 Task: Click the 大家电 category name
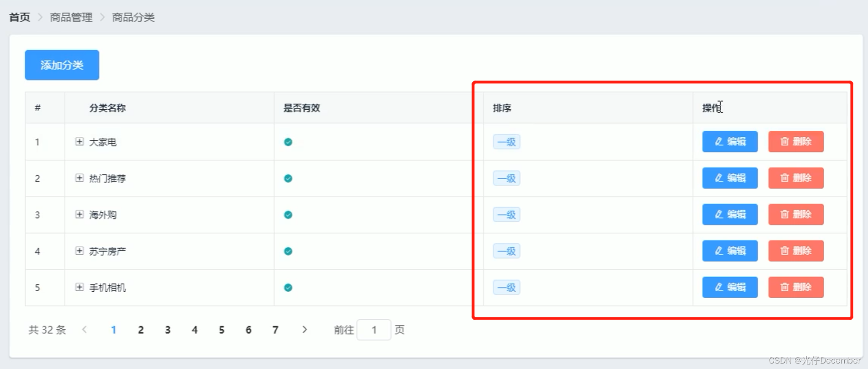(x=103, y=142)
